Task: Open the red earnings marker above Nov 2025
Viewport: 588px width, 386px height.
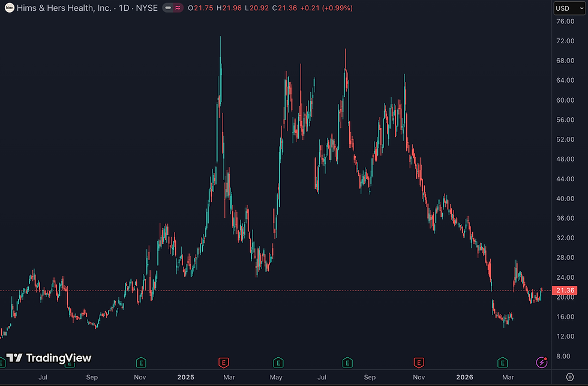Action: click(419, 363)
